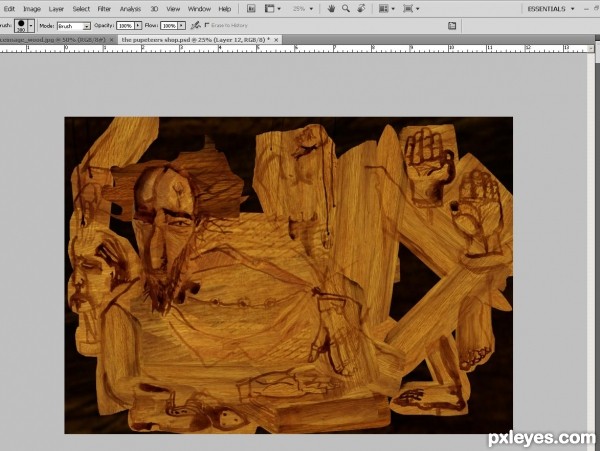Switch to the pupeteers shop.psd tab
The height and width of the screenshot is (451, 600).
coord(196,40)
